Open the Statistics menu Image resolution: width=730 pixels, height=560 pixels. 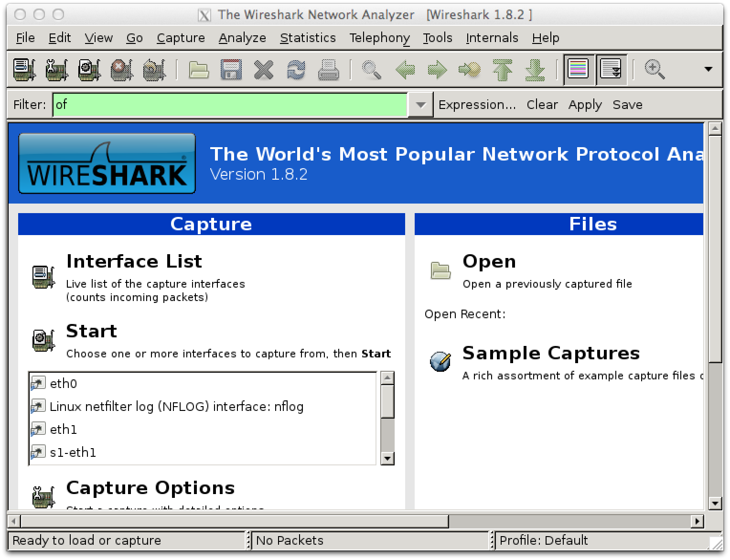[x=308, y=38]
